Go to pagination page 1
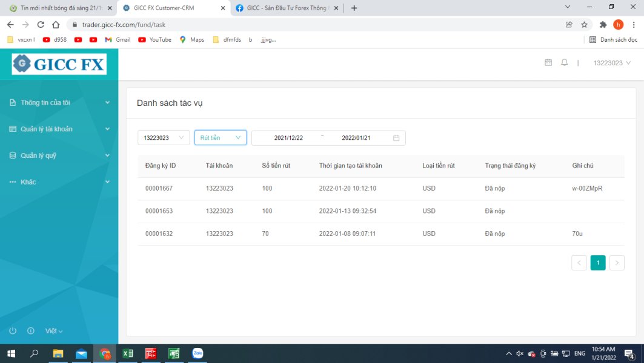Image resolution: width=644 pixels, height=363 pixels. tap(598, 263)
